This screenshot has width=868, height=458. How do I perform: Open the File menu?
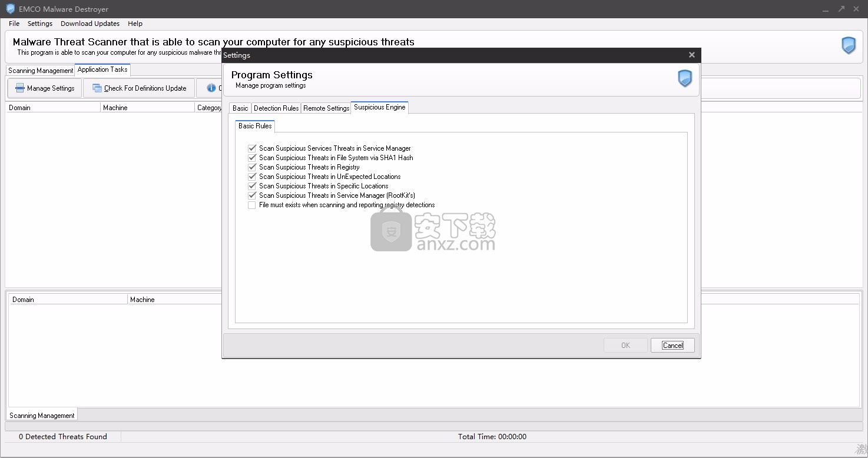coord(14,24)
